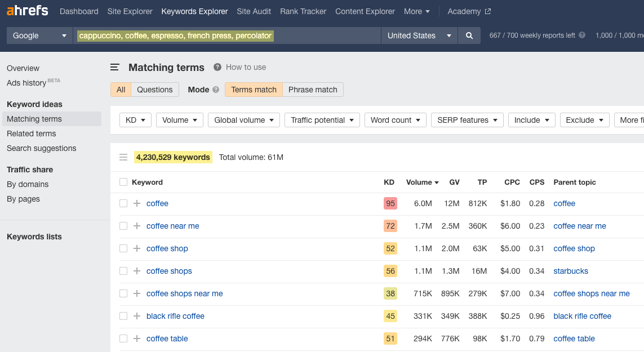Click the help icon beside weekly reports left

(582, 35)
